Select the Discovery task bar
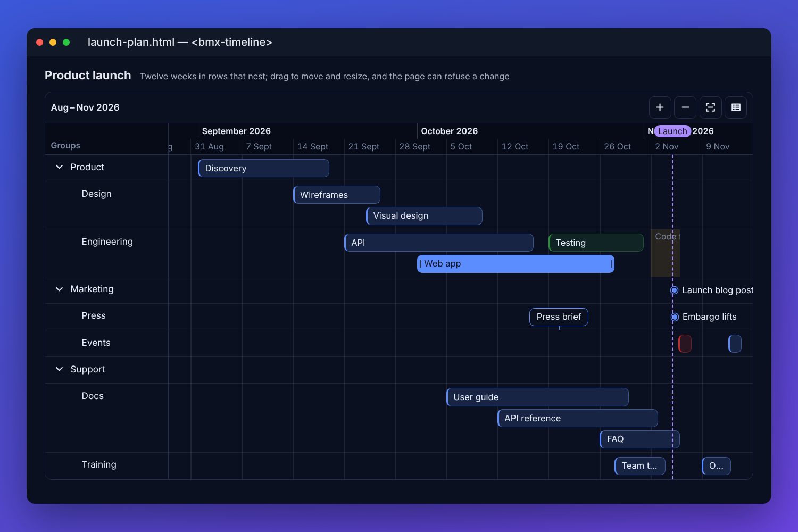This screenshot has height=532, width=798. point(263,168)
